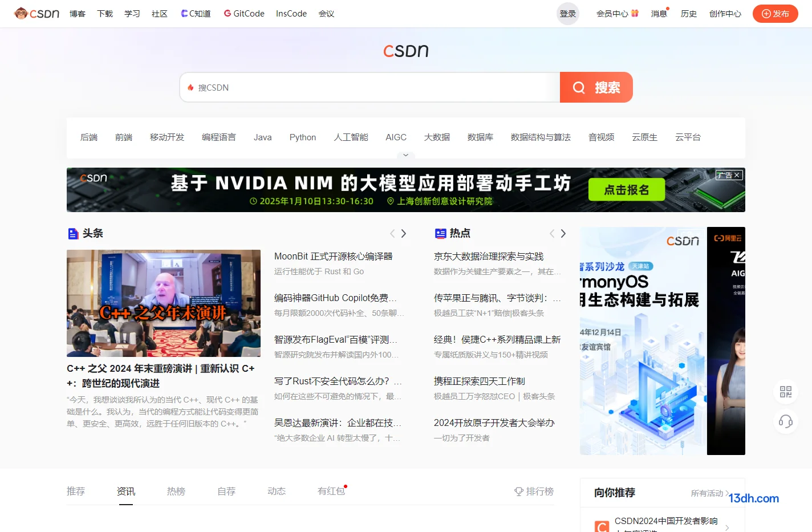Switch to the 资讯 tab
The width and height of the screenshot is (812, 532).
pos(126,492)
